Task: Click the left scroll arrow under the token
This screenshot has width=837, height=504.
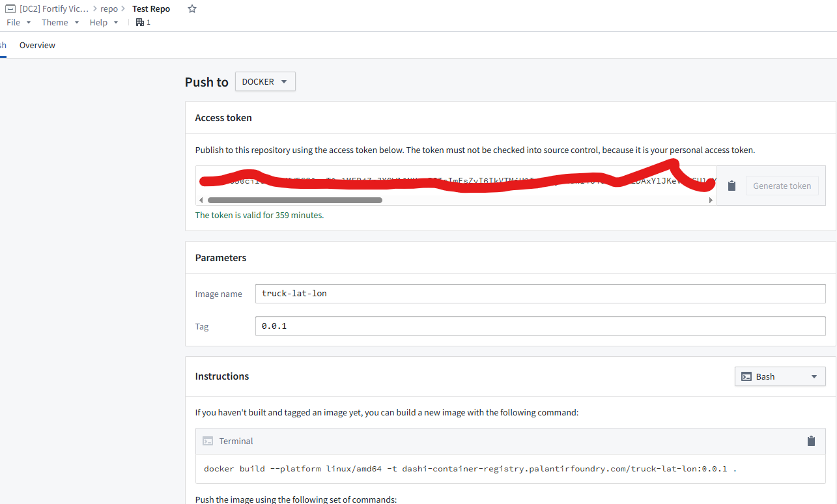Action: point(201,200)
